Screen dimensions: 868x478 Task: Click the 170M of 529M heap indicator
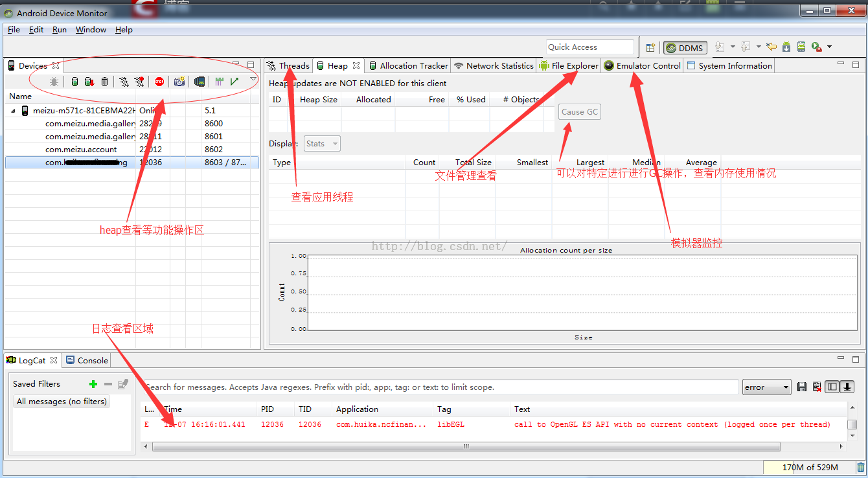pyautogui.click(x=810, y=467)
